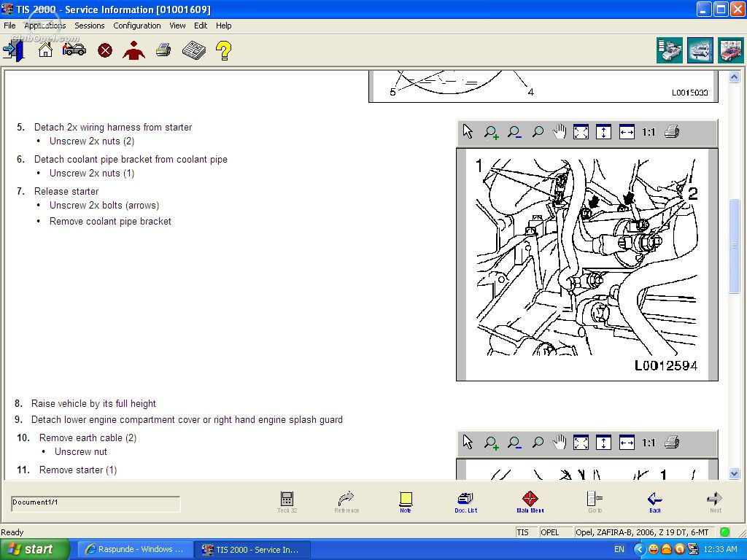
Task: Click the EN language indicator in taskbar
Action: pyautogui.click(x=619, y=550)
